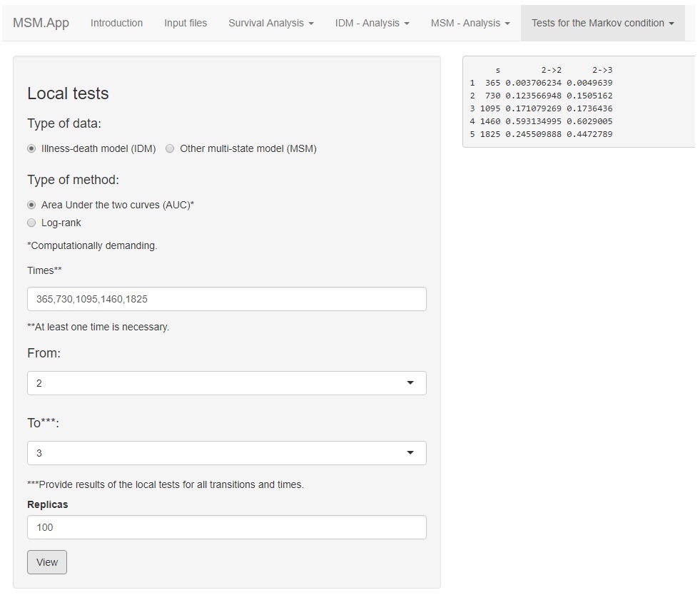Click into the Times input field
Viewport: 700px width, 600px height.
tap(226, 299)
